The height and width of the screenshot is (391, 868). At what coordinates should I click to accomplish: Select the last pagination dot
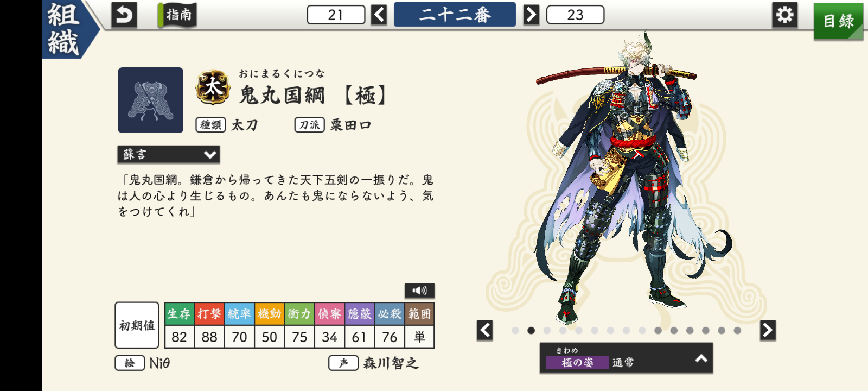pos(737,330)
